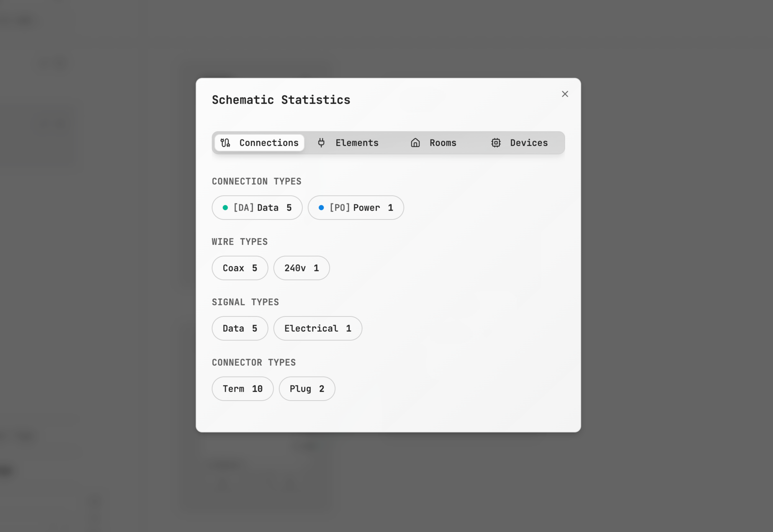Close the Schematic Statistics dialog
The image size is (773, 532).
(565, 94)
